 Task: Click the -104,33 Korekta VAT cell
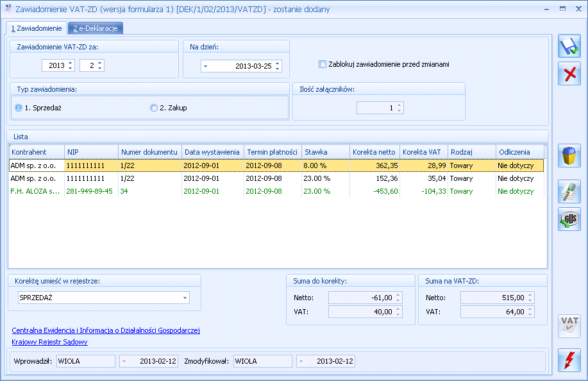click(423, 191)
